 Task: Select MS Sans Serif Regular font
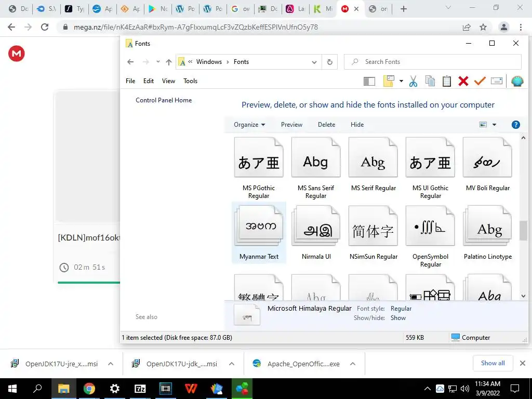coord(315,169)
